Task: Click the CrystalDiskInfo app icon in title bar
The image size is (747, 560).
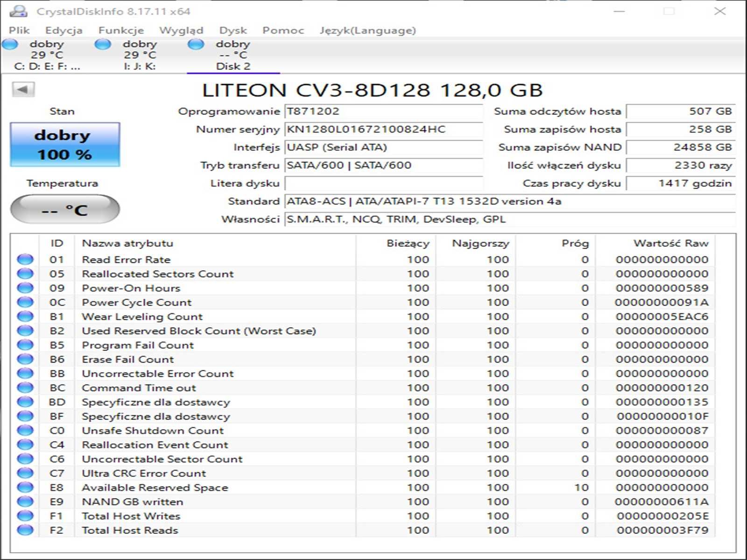Action: pos(19,11)
